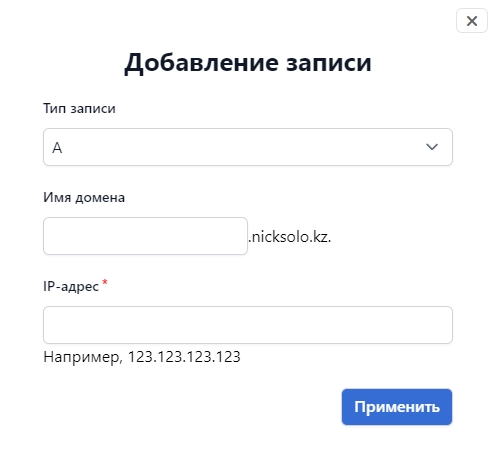Show record type options via the down arrow
This screenshot has width=495, height=468.
[x=432, y=147]
